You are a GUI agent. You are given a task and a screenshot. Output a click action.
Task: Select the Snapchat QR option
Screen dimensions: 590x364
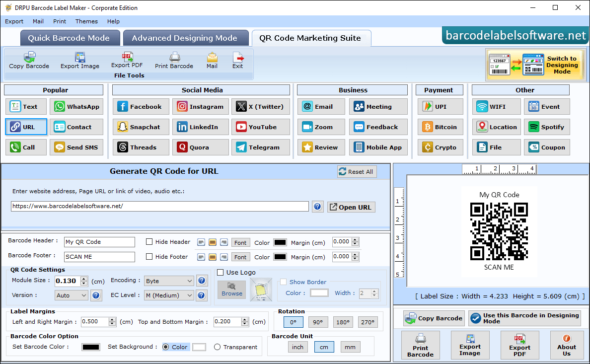pyautogui.click(x=141, y=127)
